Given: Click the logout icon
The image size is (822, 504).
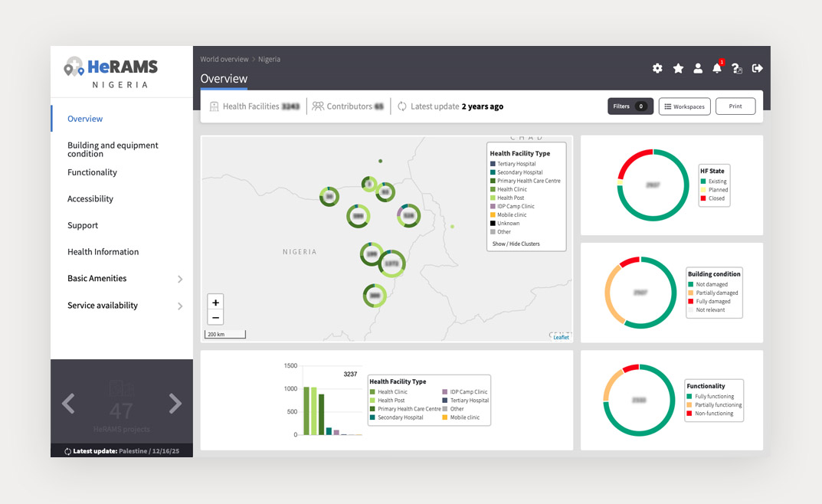Looking at the screenshot, I should pos(758,68).
